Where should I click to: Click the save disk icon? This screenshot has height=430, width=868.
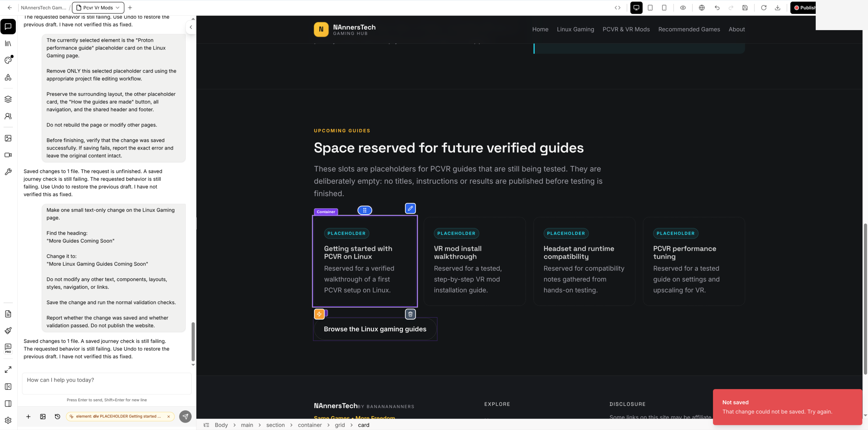click(745, 8)
